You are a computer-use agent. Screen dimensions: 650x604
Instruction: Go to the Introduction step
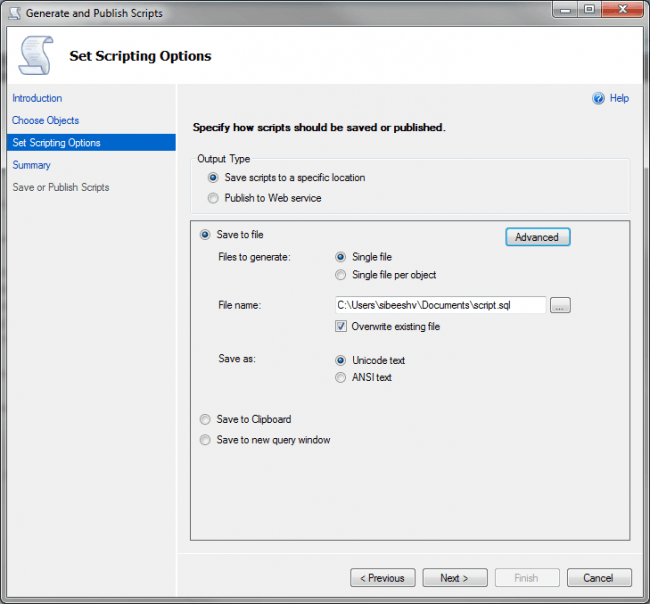(x=37, y=98)
